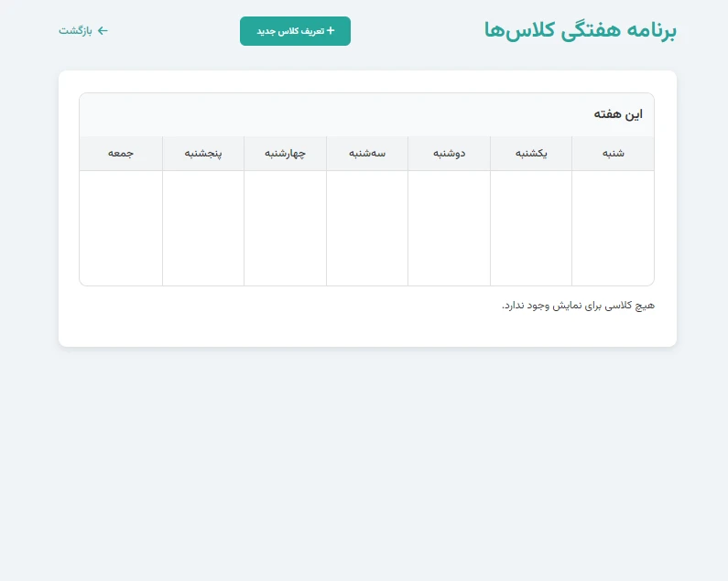Click the empty cell under جمعه
The image size is (728, 581).
pyautogui.click(x=121, y=228)
